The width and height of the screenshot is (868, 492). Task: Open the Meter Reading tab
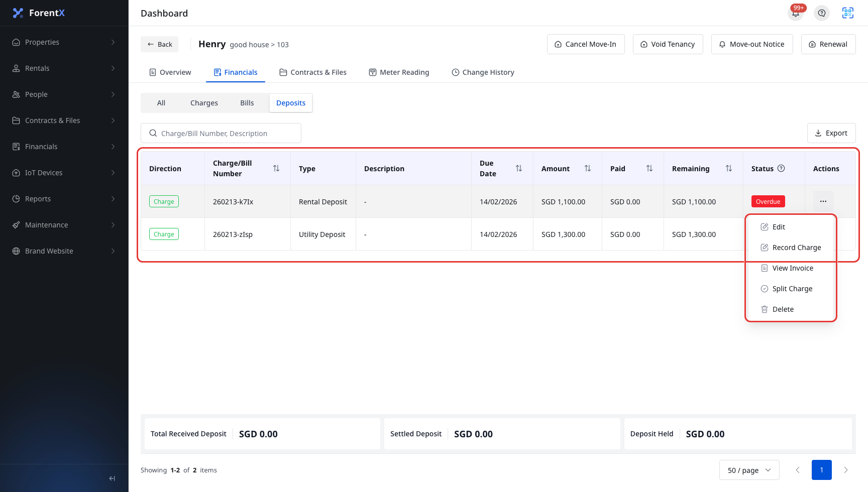point(399,72)
